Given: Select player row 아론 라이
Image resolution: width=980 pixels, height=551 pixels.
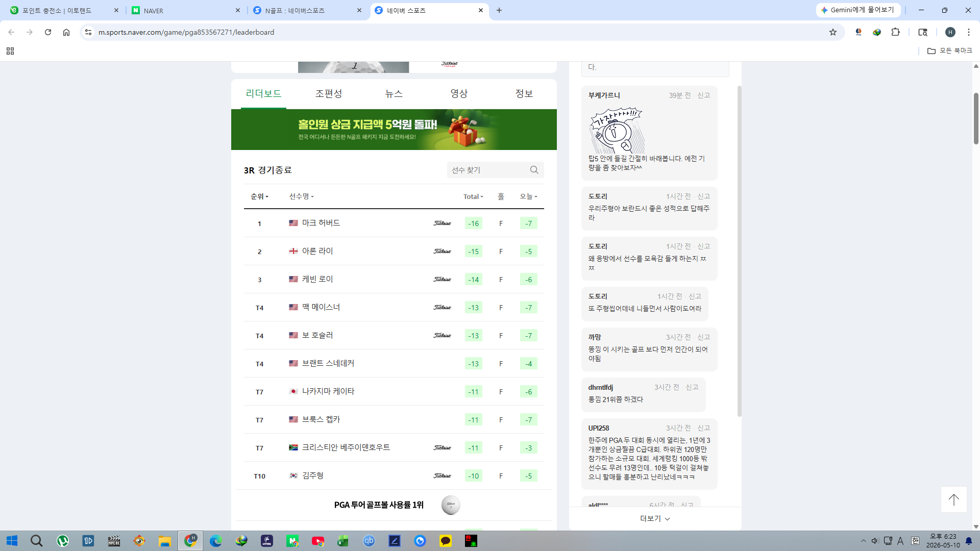Looking at the screenshot, I should (x=394, y=252).
